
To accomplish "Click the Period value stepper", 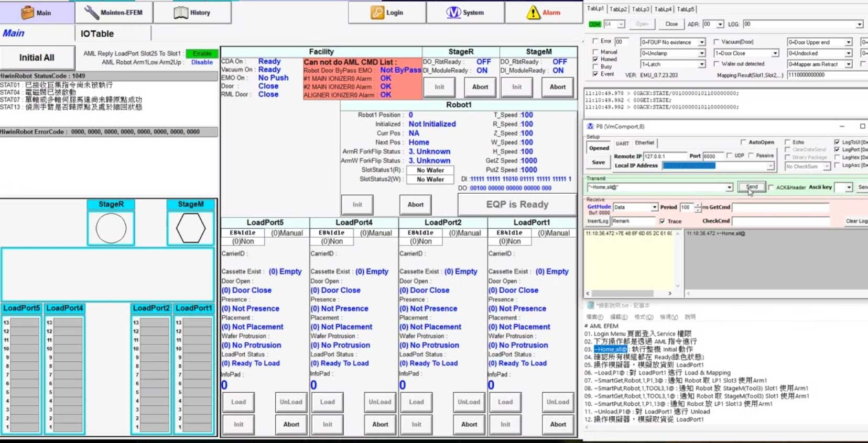I will pyautogui.click(x=698, y=207).
